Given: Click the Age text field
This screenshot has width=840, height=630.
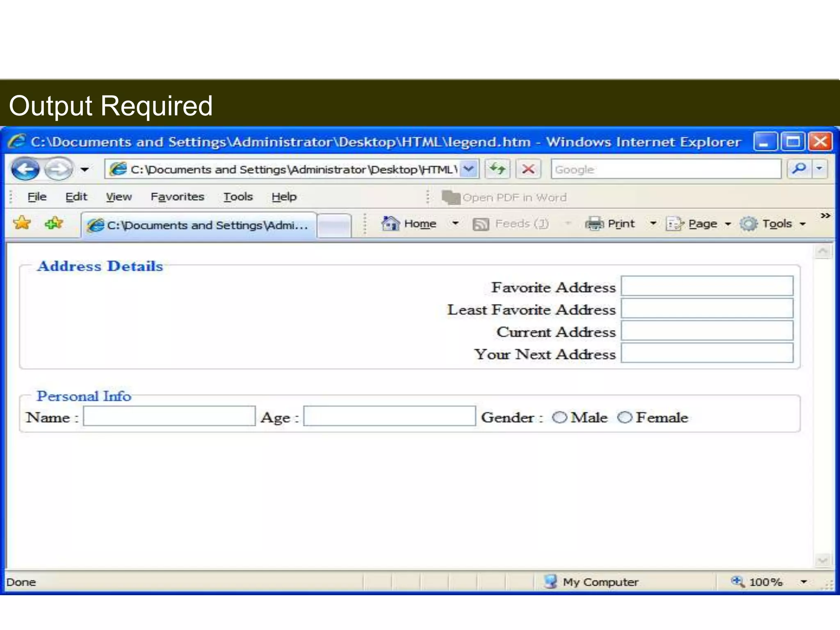Looking at the screenshot, I should tap(390, 416).
